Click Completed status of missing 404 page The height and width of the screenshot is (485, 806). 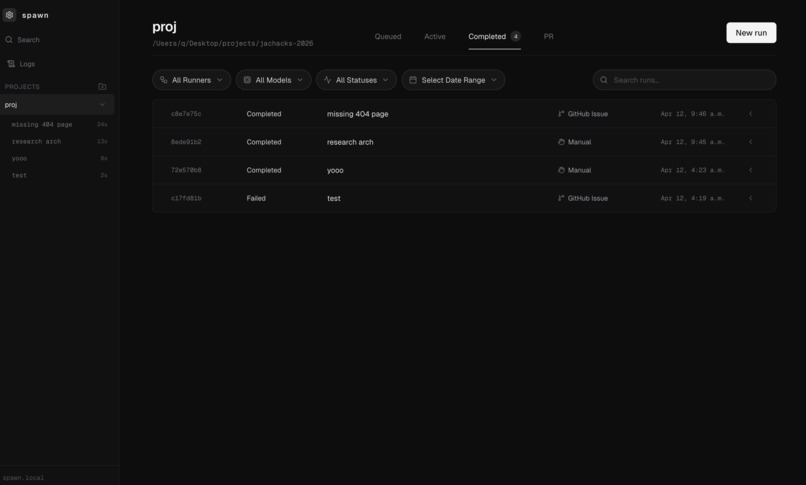point(264,114)
